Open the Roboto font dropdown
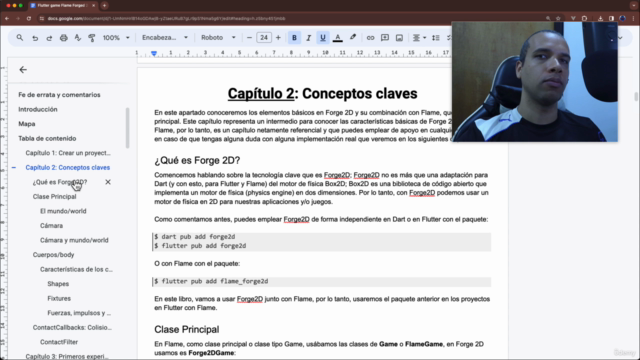Screen dimensions: 640x360 pos(218,38)
